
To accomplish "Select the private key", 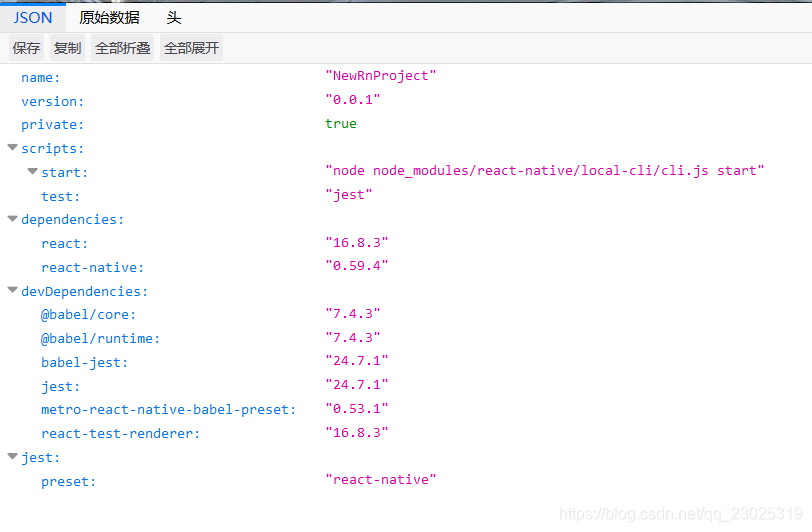I will pos(52,125).
